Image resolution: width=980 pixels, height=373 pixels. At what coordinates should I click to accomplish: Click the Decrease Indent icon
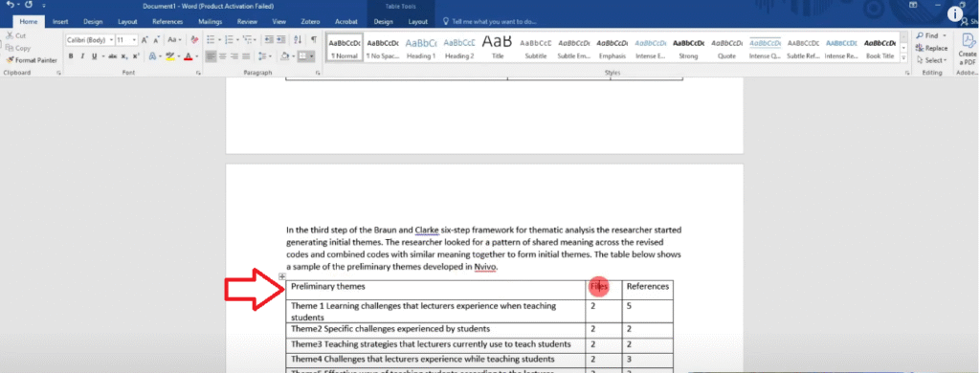tap(269, 40)
